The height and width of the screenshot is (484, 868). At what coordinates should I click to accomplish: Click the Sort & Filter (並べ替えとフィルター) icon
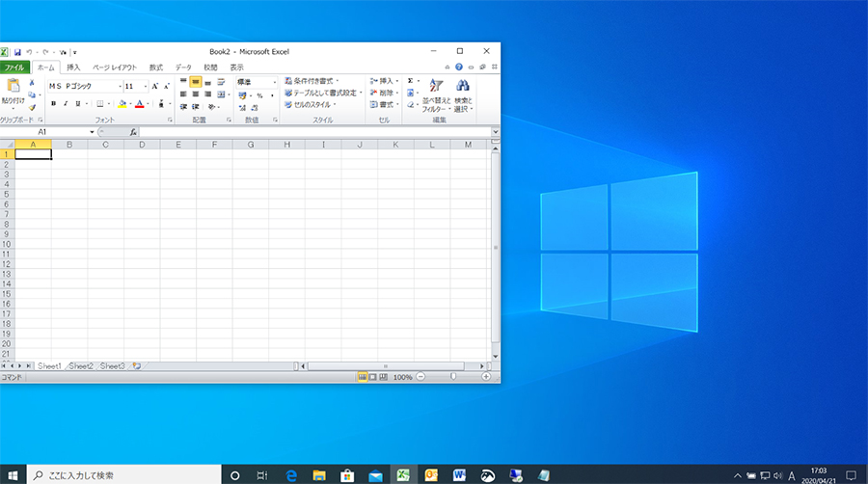pyautogui.click(x=436, y=87)
